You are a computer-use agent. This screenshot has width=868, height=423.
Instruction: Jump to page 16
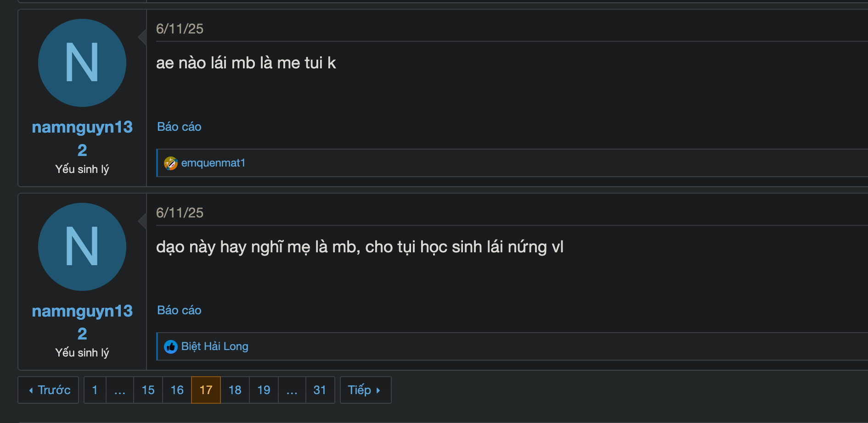tap(177, 390)
